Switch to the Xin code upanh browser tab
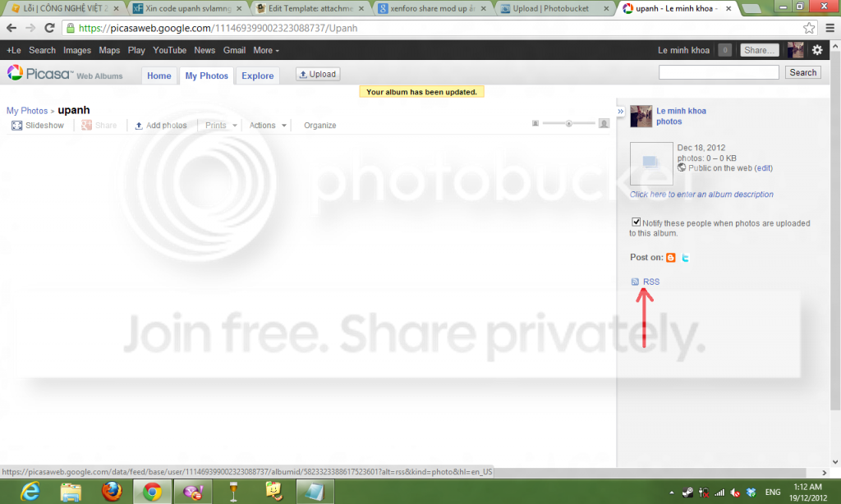The image size is (841, 504). coord(188,8)
